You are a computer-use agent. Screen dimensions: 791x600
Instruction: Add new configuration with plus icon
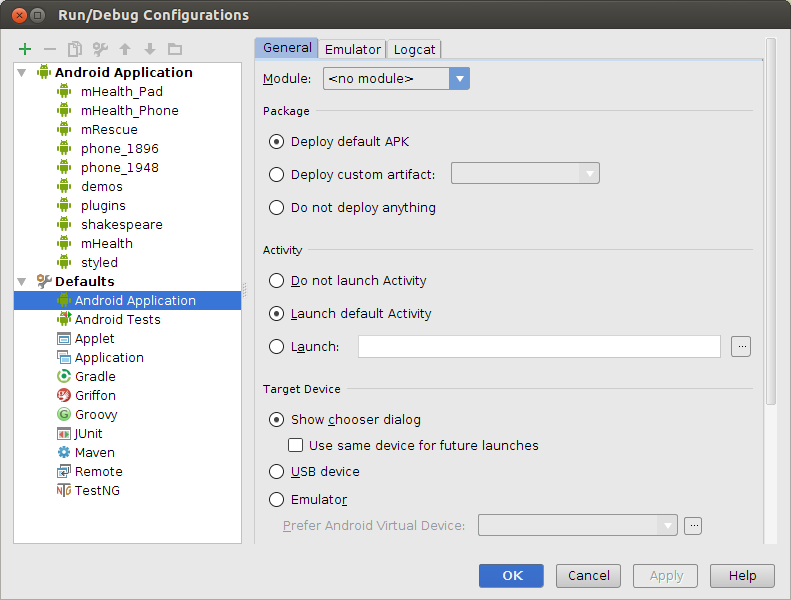[x=25, y=49]
